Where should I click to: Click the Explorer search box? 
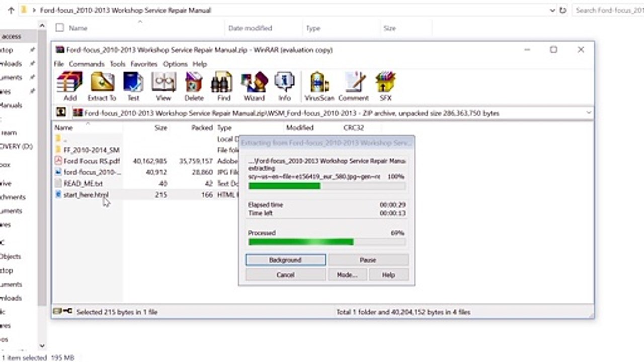(x=608, y=10)
